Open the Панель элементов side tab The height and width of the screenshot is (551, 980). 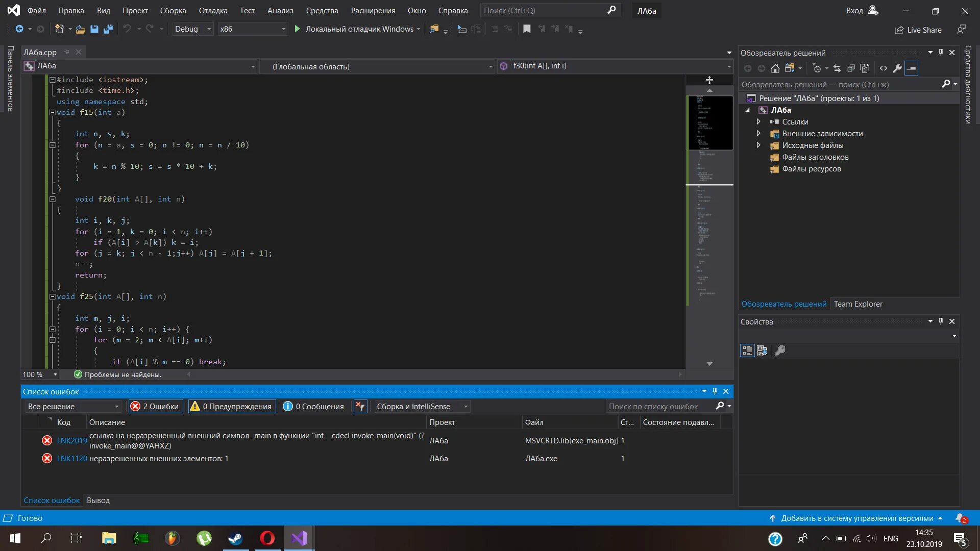(10, 79)
